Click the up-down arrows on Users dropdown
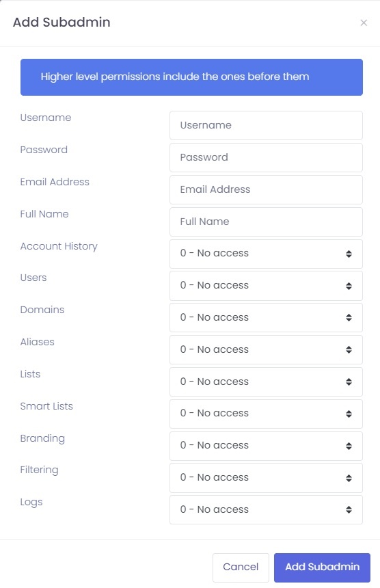Screen dimensions: 380x588 click(x=349, y=286)
